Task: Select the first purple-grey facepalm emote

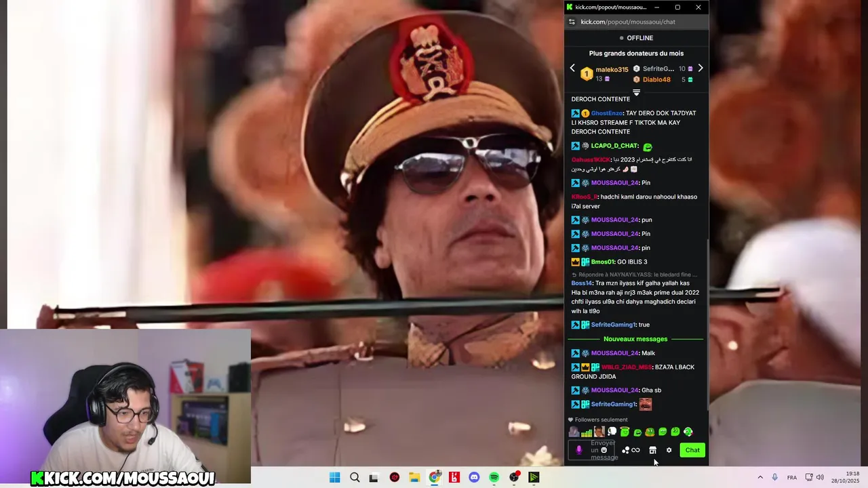Action: click(x=574, y=432)
